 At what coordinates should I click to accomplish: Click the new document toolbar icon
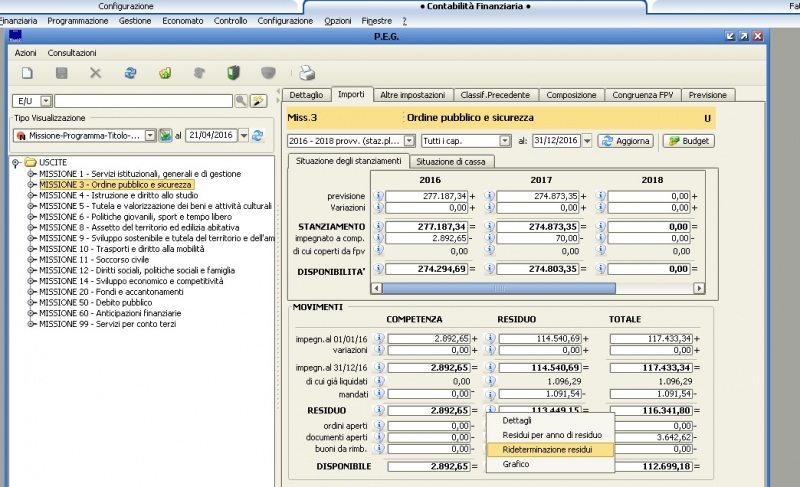28,73
